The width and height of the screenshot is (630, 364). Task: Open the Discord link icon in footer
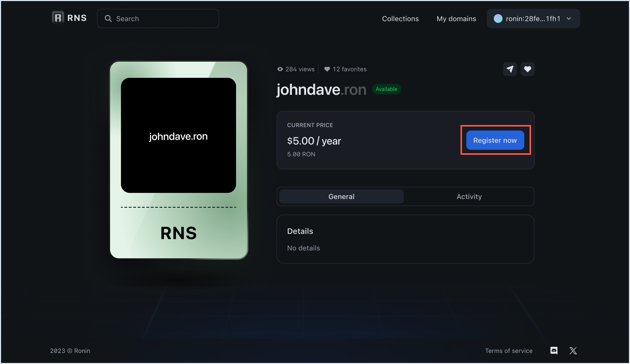pos(554,351)
